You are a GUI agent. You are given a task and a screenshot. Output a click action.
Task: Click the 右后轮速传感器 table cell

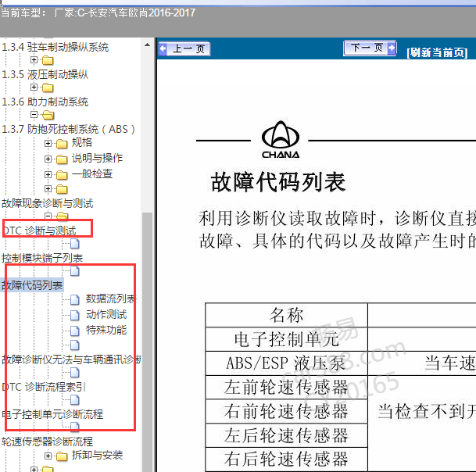286,459
